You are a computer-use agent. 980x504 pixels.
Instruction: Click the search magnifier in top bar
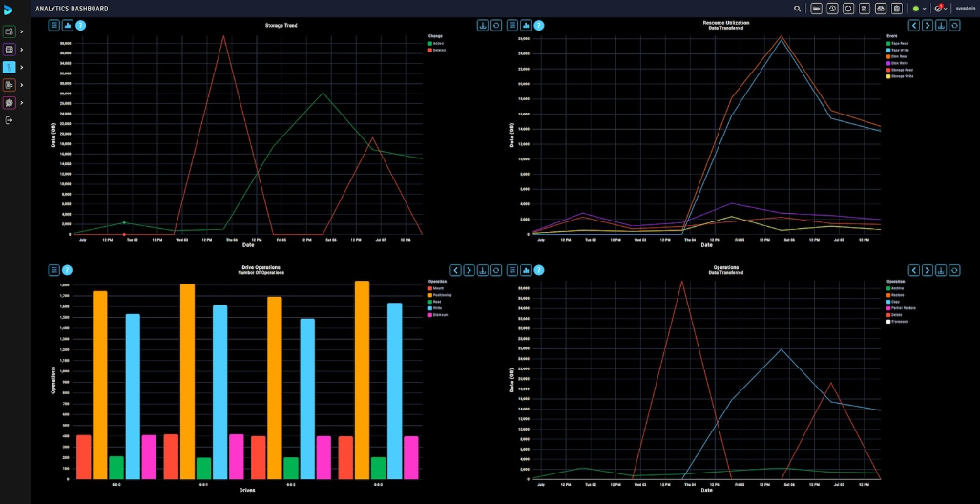pyautogui.click(x=798, y=9)
